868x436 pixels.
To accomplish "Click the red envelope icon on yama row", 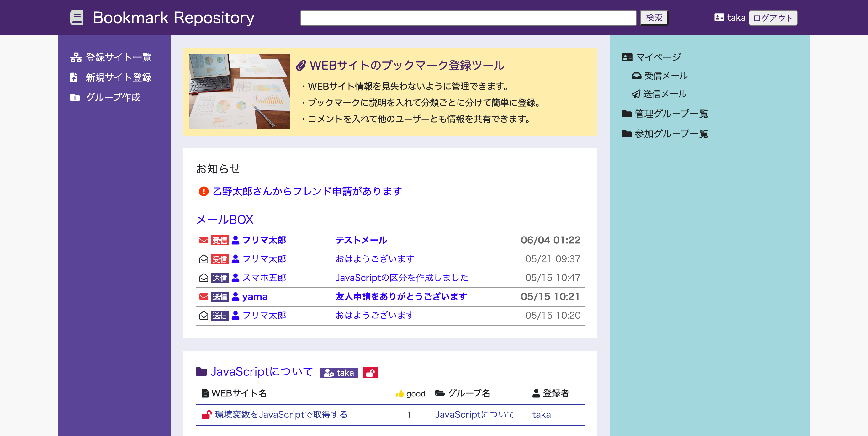I will coord(204,297).
